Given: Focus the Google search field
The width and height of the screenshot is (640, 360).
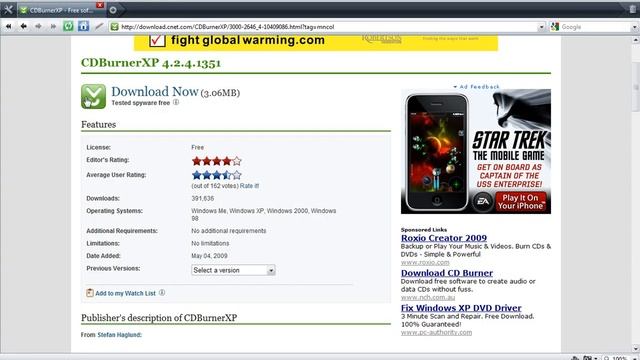Looking at the screenshot, I should [595, 27].
